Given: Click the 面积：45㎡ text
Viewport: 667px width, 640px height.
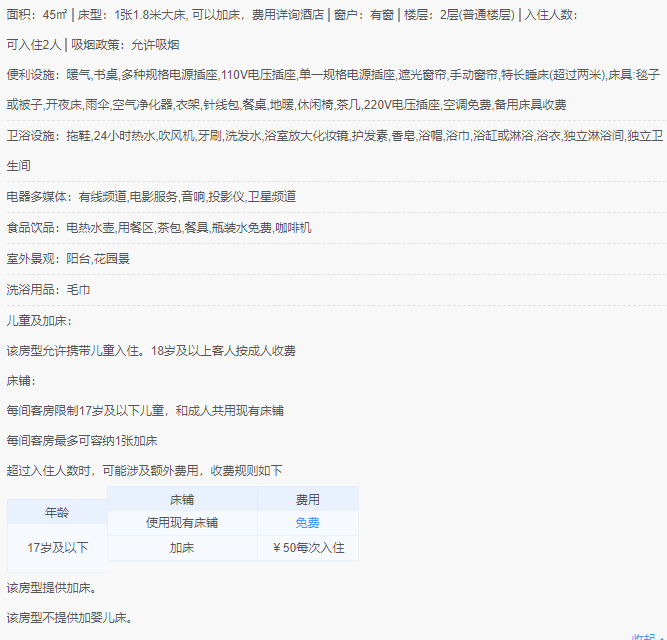Looking at the screenshot, I should tap(37, 15).
